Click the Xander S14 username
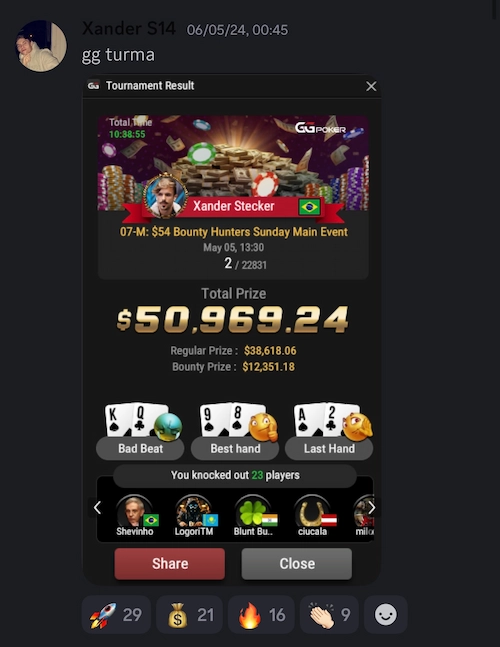 [129, 29]
